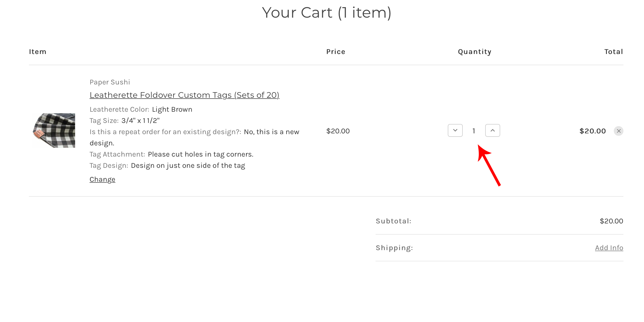The height and width of the screenshot is (322, 644).
Task: Click the quantity value field showing 1
Action: (474, 131)
